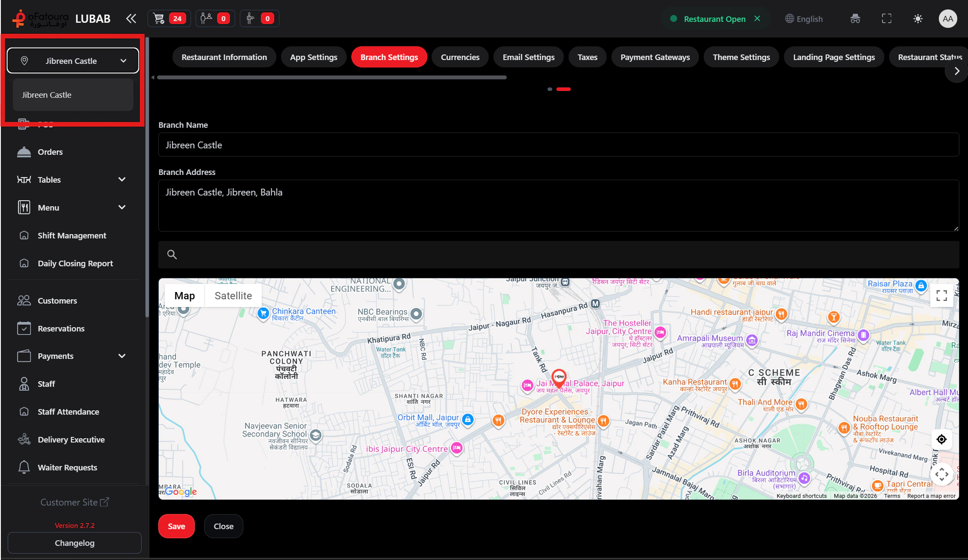This screenshot has width=968, height=560.
Task: Open the Waiter Requests sidebar section
Action: point(67,467)
